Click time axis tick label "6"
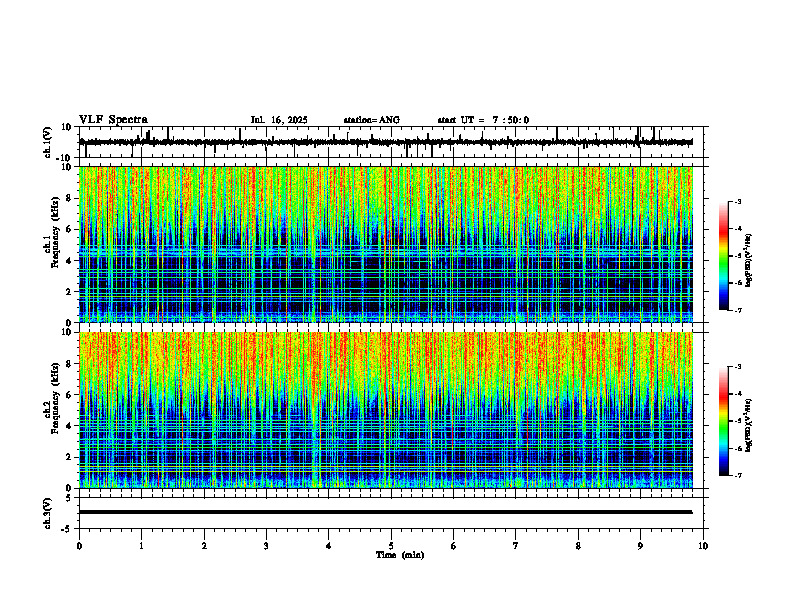The height and width of the screenshot is (612, 792). pos(454,546)
